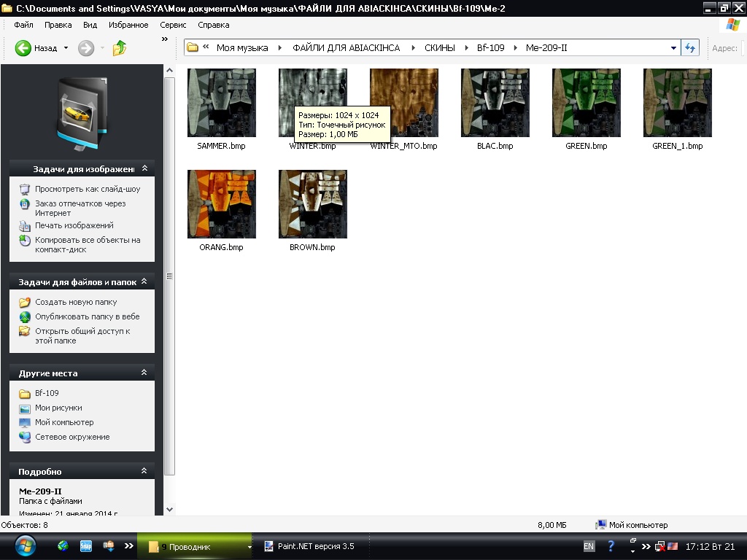Collapse the Задачи для изображений panel
The height and width of the screenshot is (560, 747).
pos(145,168)
